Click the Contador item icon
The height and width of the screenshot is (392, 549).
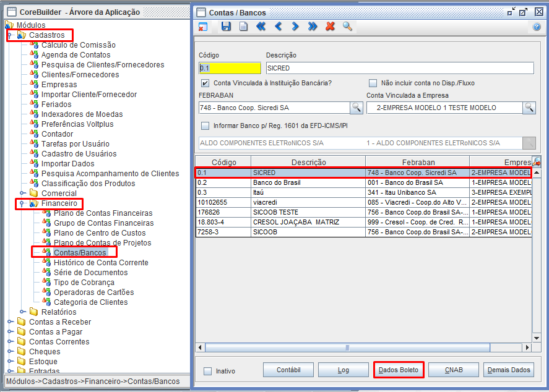tap(34, 134)
